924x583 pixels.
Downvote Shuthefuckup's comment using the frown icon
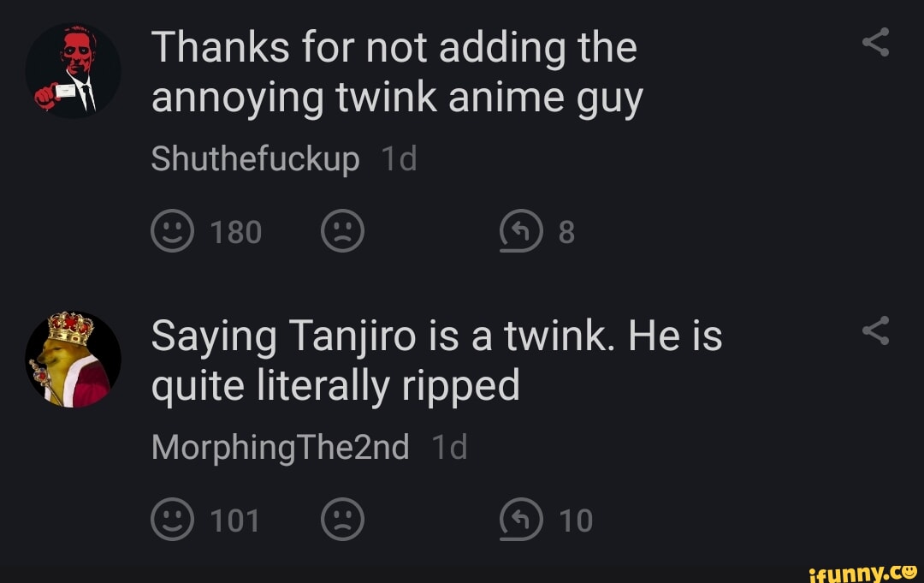pyautogui.click(x=342, y=229)
